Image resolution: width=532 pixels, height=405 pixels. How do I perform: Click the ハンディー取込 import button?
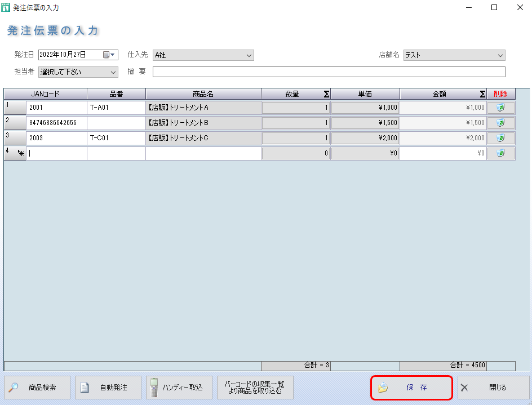click(179, 388)
